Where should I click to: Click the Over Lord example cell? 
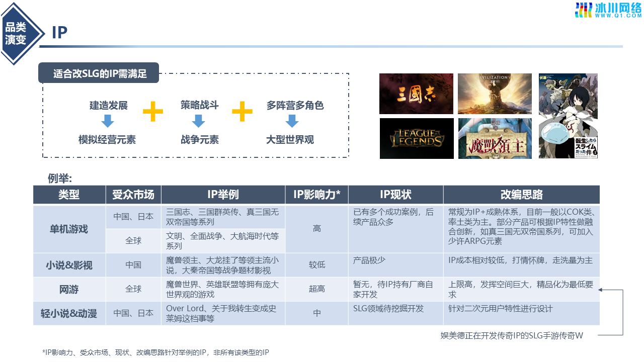[223, 313]
